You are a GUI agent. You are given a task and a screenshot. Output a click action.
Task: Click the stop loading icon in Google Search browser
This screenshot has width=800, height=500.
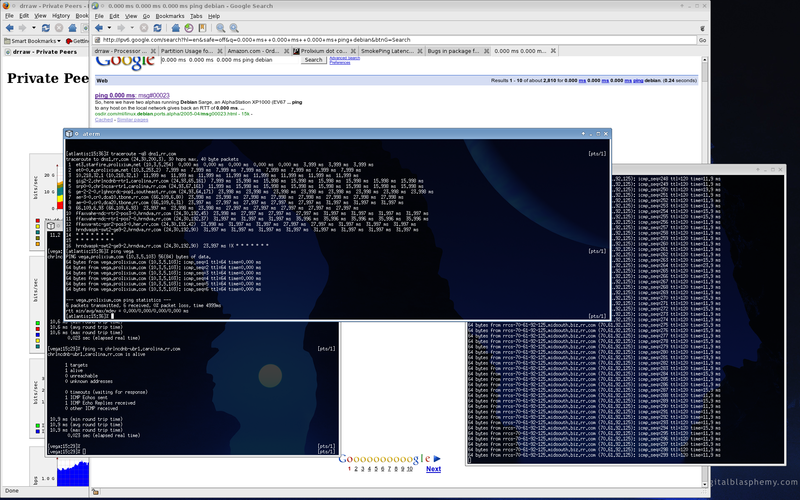144,28
